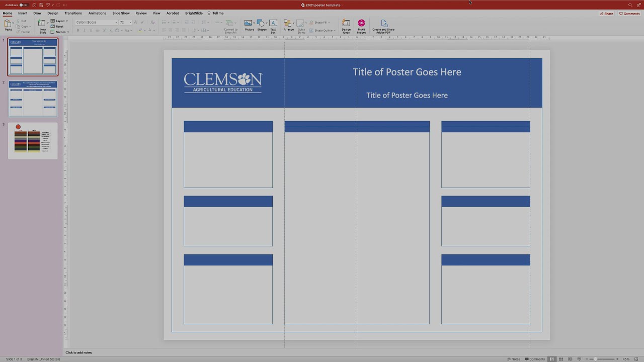Click the Format painter command
Viewport: 644px width, 362px height.
[23, 32]
